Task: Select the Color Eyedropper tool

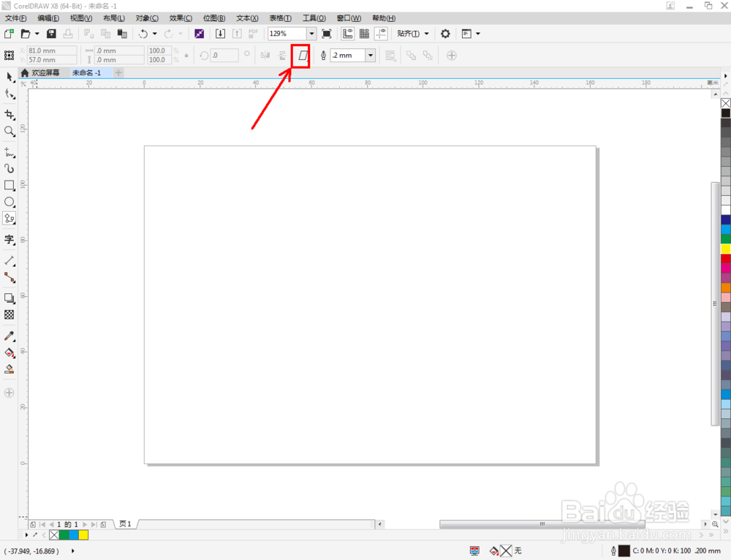Action: point(10,336)
